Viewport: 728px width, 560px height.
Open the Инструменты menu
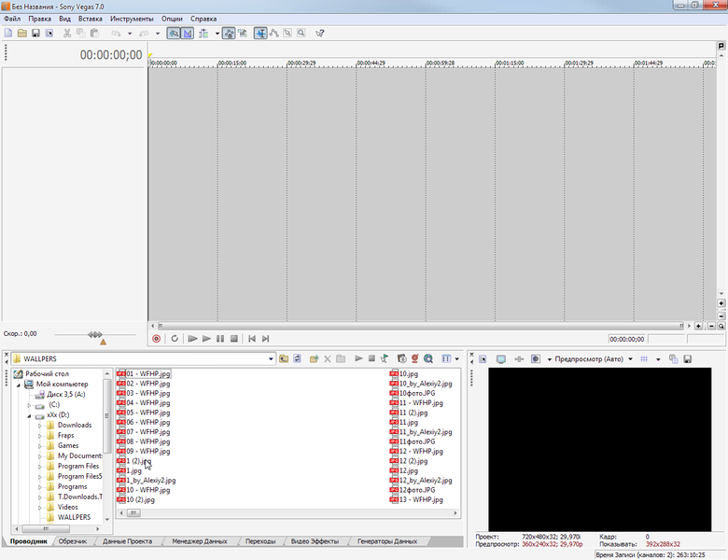[132, 19]
